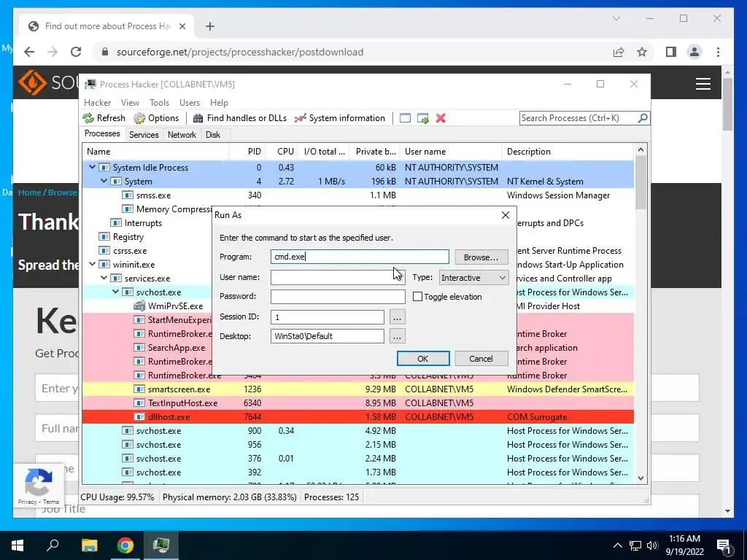Viewport: 747px width, 560px height.
Task: Open the Users menu
Action: tap(190, 102)
